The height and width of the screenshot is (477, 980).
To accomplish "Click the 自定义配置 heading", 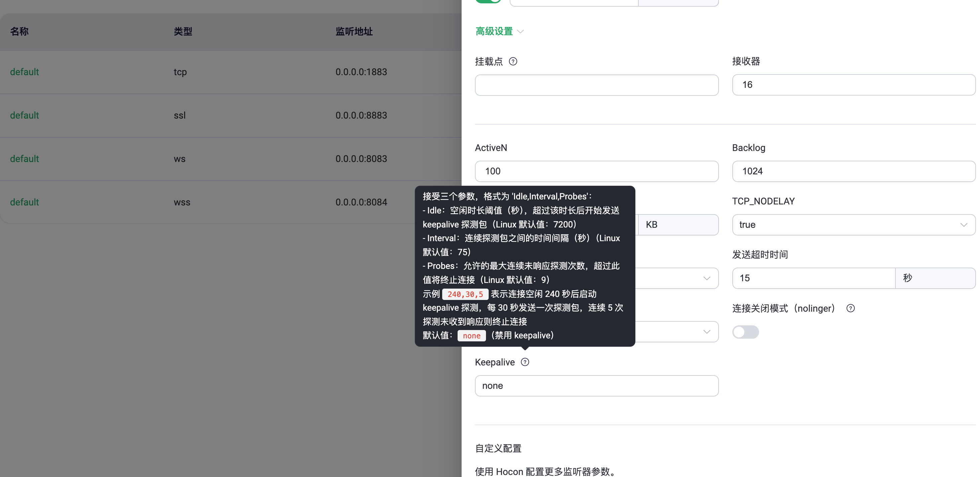I will (498, 449).
